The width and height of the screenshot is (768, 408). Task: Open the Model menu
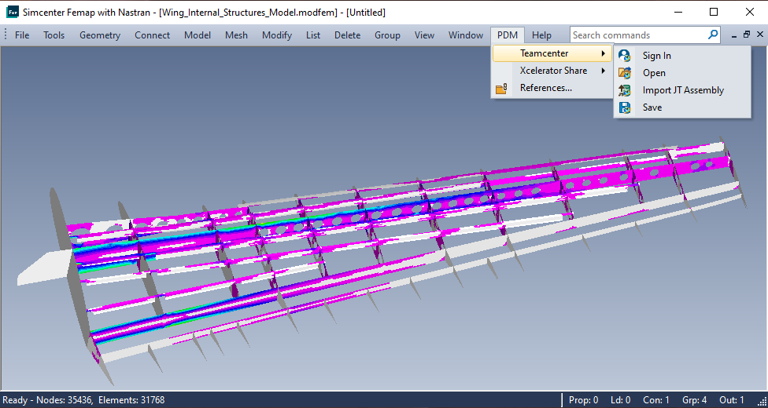coord(197,35)
